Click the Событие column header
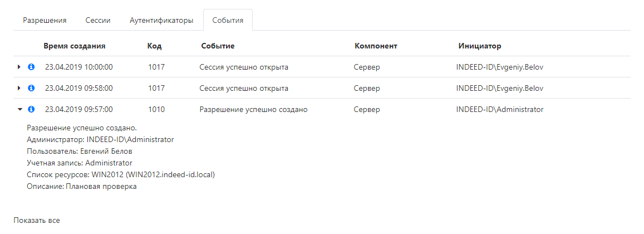 (x=218, y=46)
